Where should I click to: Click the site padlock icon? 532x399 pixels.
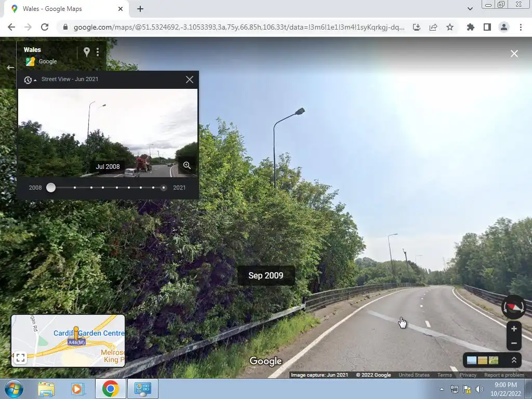(x=65, y=27)
